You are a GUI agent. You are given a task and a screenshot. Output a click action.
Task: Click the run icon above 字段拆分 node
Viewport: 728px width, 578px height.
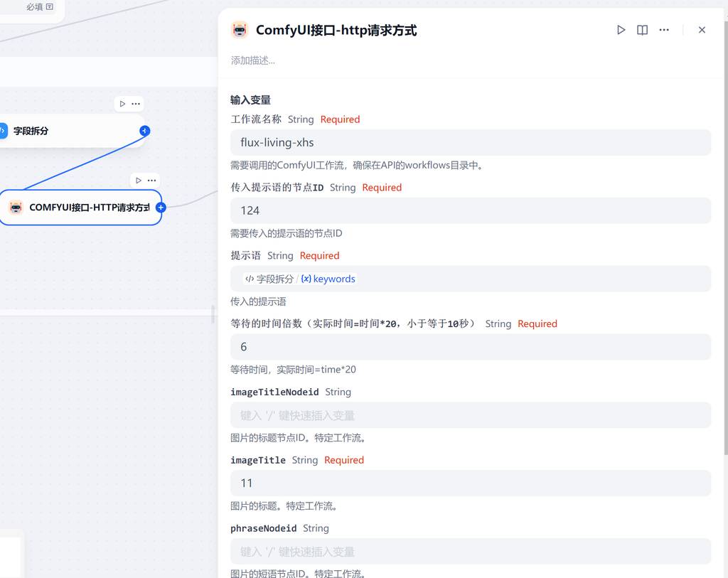[122, 104]
